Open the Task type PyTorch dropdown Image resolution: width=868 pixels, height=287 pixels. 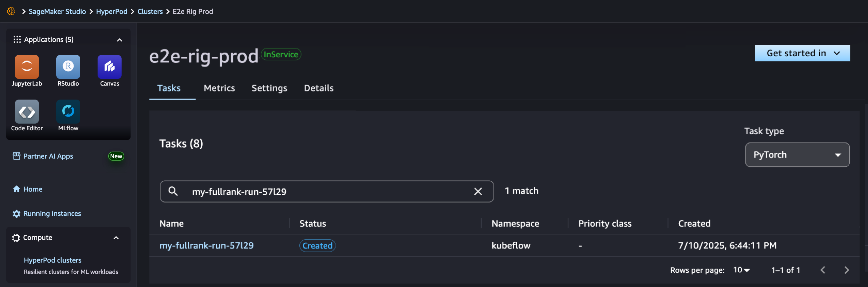click(x=797, y=155)
